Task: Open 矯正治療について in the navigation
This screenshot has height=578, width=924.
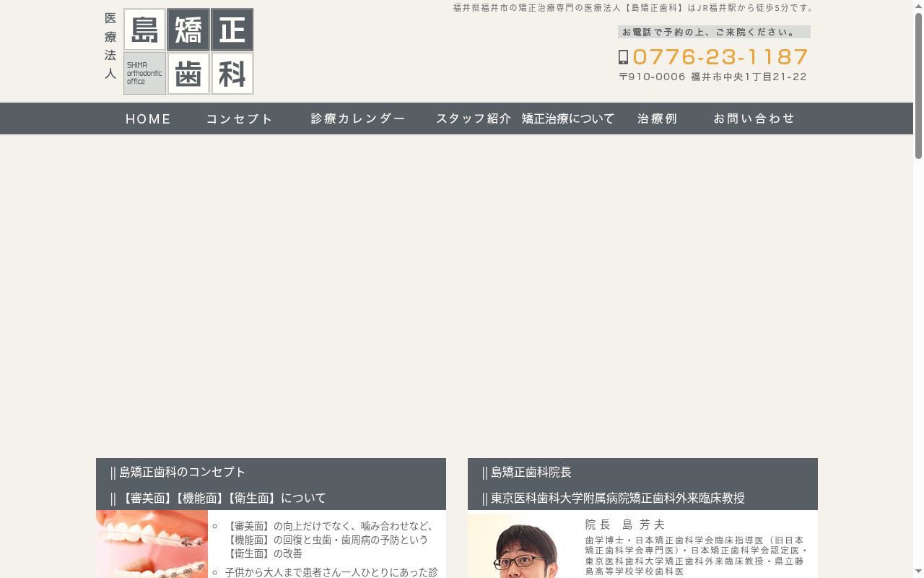Action: click(568, 118)
